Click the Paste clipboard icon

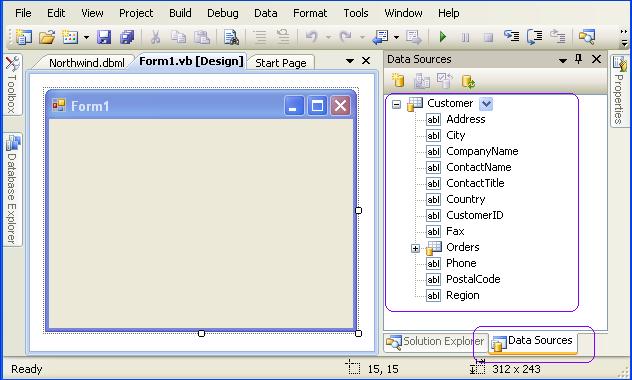[x=202, y=37]
